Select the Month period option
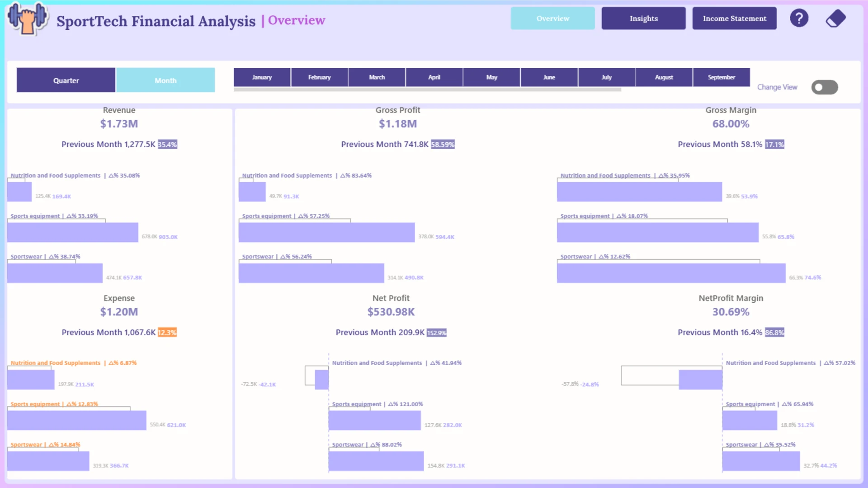This screenshot has width=868, height=488. click(x=165, y=80)
